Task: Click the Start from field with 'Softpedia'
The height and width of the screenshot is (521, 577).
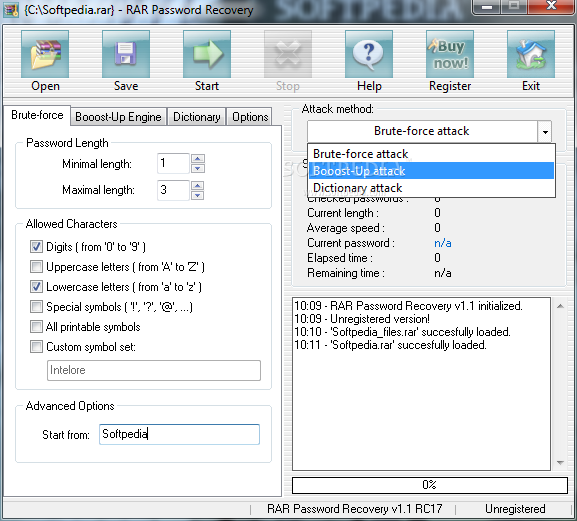Action: (x=179, y=434)
